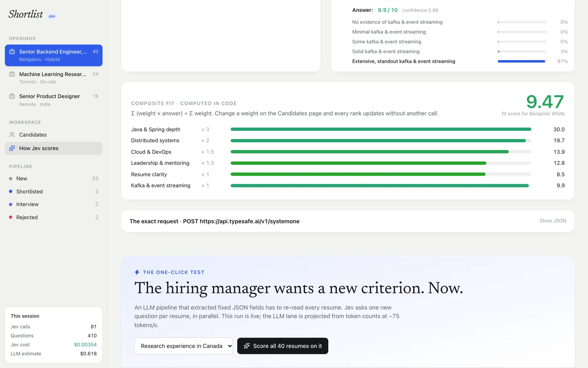View Interview stage in pipeline
The height and width of the screenshot is (368, 588).
tap(54, 204)
